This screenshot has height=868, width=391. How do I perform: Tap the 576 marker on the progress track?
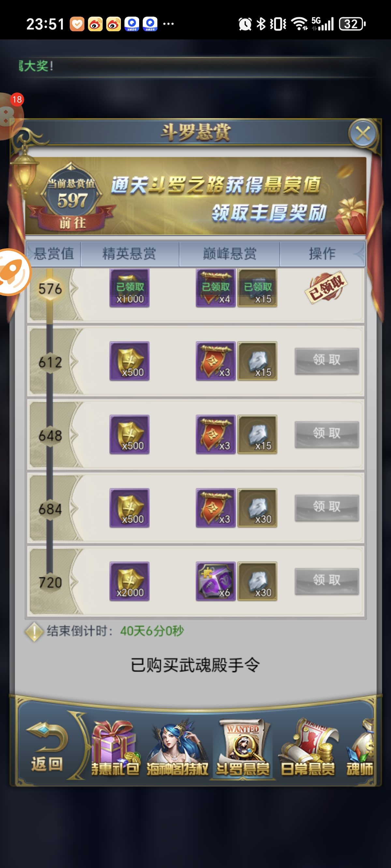50,288
